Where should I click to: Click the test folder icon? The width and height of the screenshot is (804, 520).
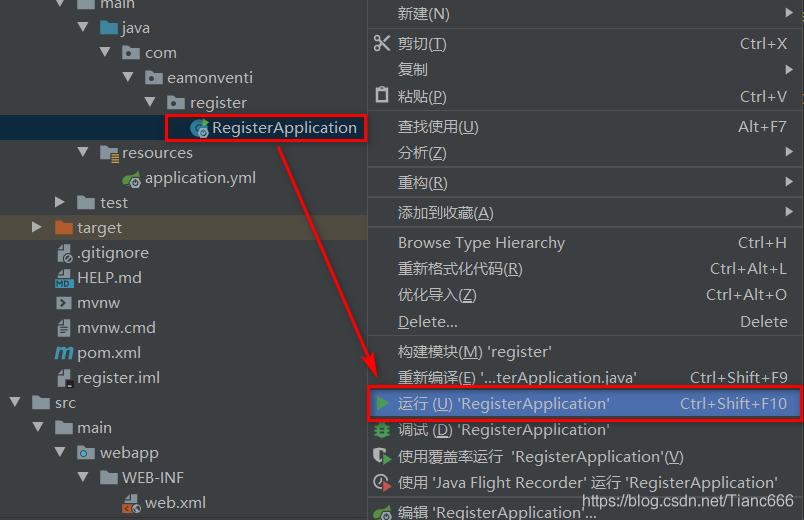86,203
